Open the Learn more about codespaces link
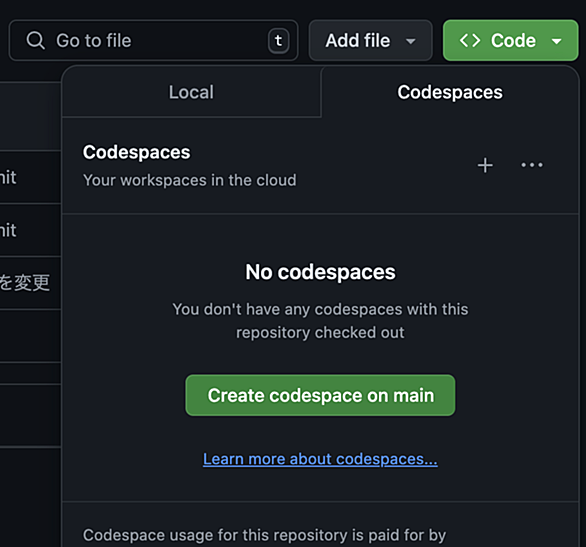586x547 pixels. click(320, 459)
